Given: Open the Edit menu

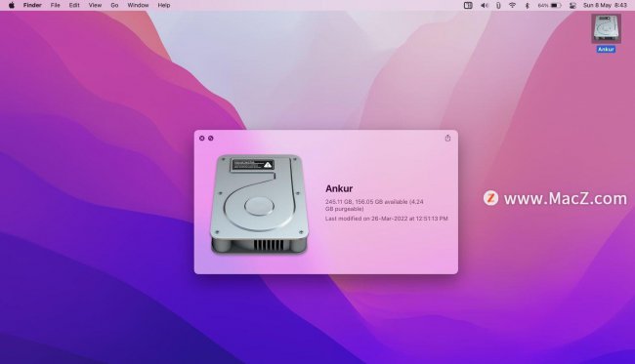Looking at the screenshot, I should [74, 5].
